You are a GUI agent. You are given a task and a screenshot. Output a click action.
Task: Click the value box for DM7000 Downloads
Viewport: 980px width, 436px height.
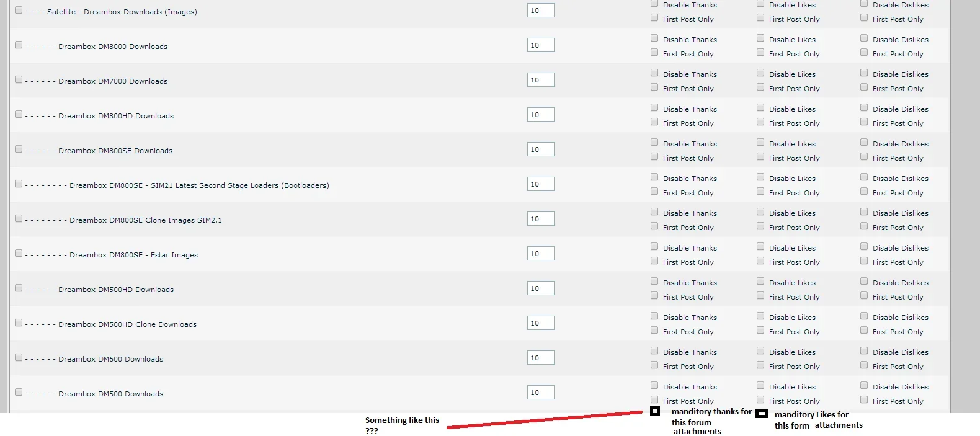coord(540,80)
